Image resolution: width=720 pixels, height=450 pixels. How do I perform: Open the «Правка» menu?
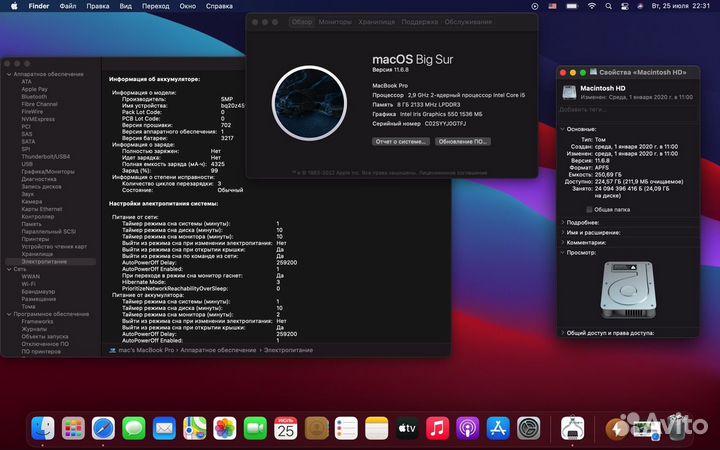pos(98,6)
